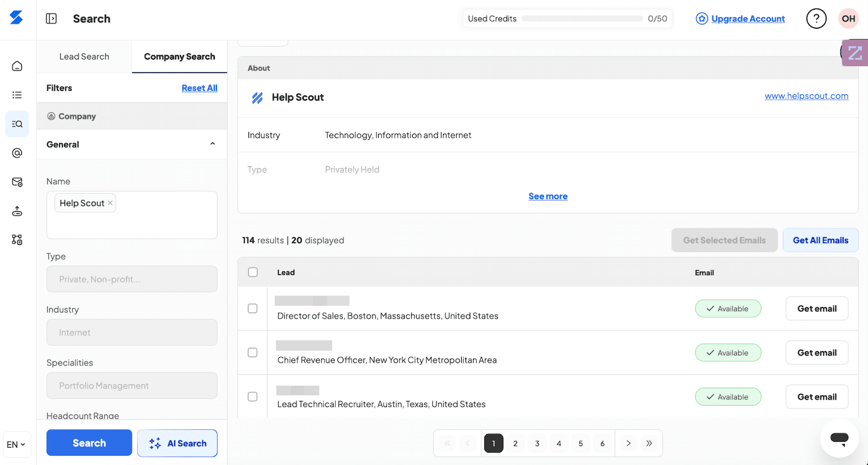Viewport: 868px width, 465px height.
Task: Collapse the General filter section
Action: coord(213,144)
